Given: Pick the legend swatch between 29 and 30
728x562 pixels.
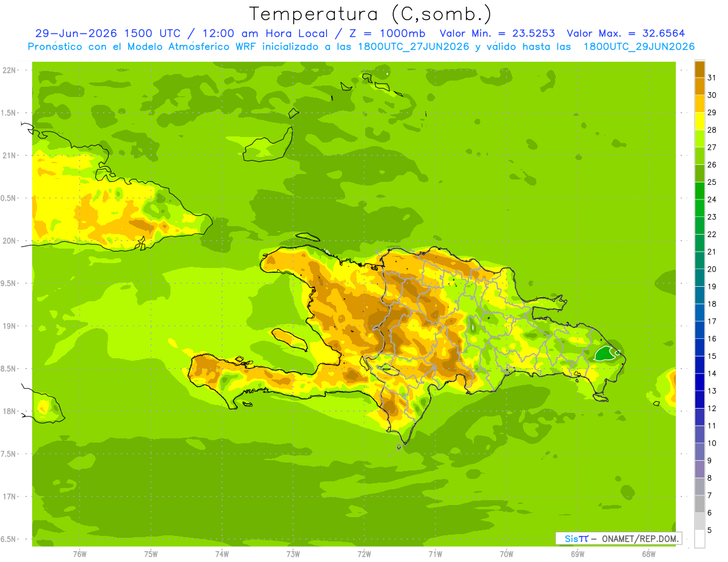Looking at the screenshot, I should [699, 104].
